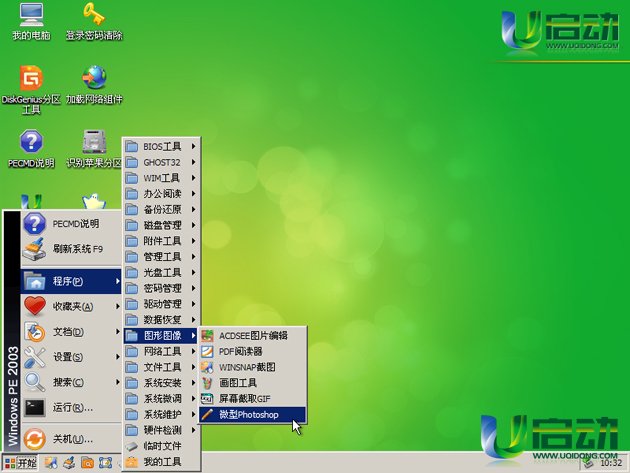Open the 驱动管理 menu folder
The width and height of the screenshot is (630, 473).
[162, 304]
